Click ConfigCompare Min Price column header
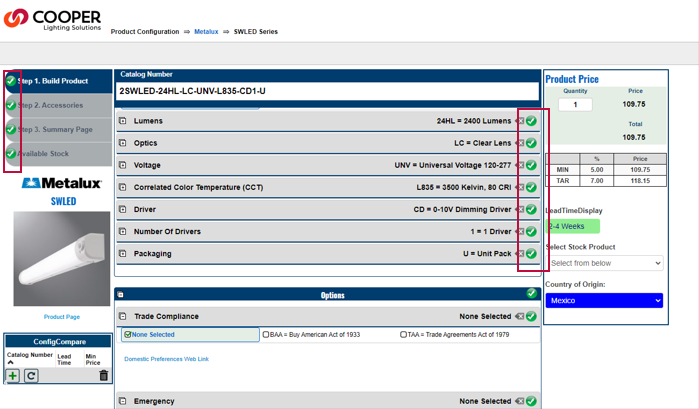Screen dimensions: 699x409 [93, 359]
